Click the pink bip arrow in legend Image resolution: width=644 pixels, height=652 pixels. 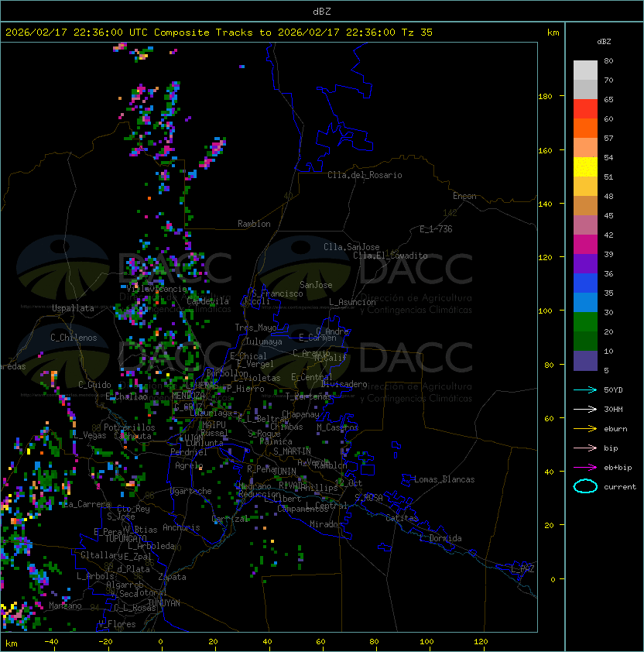coord(585,448)
